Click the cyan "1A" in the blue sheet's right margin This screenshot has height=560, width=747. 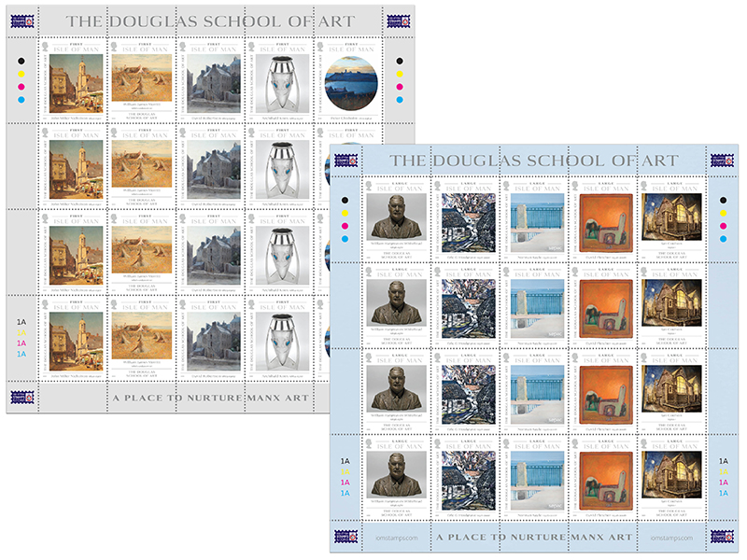pyautogui.click(x=724, y=494)
